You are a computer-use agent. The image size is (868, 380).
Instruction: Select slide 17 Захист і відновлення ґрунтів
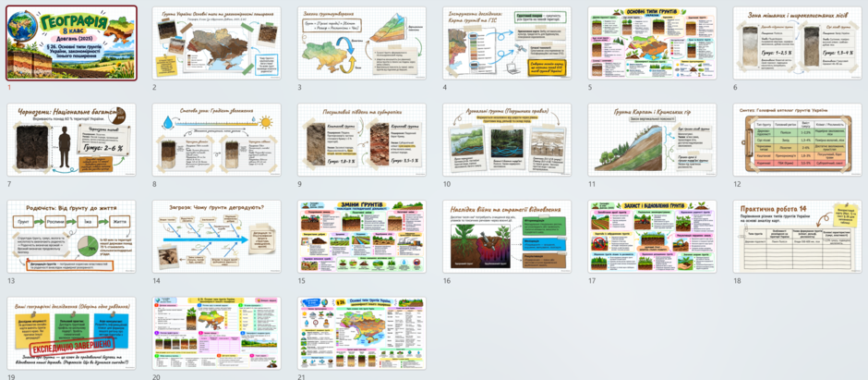click(652, 237)
